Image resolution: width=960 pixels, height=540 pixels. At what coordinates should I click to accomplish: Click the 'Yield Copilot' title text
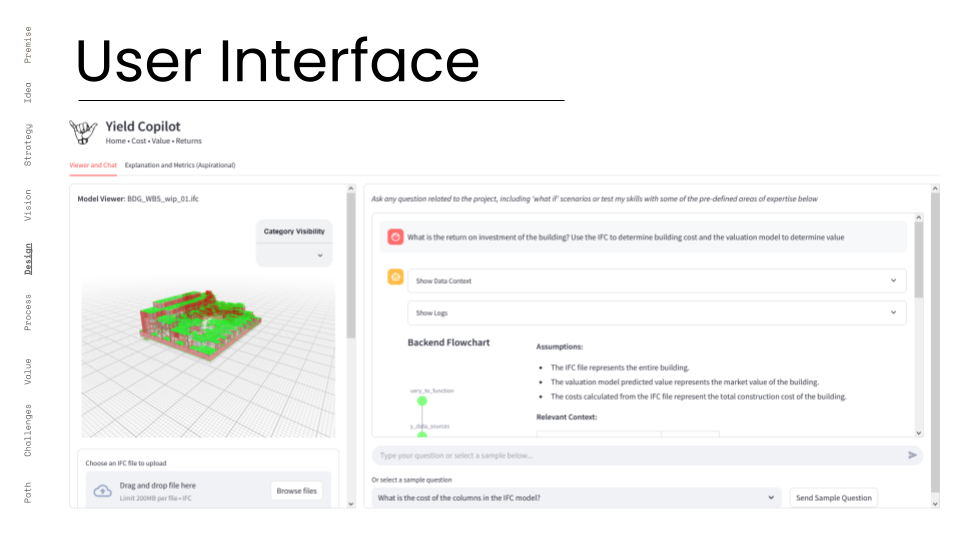click(143, 127)
